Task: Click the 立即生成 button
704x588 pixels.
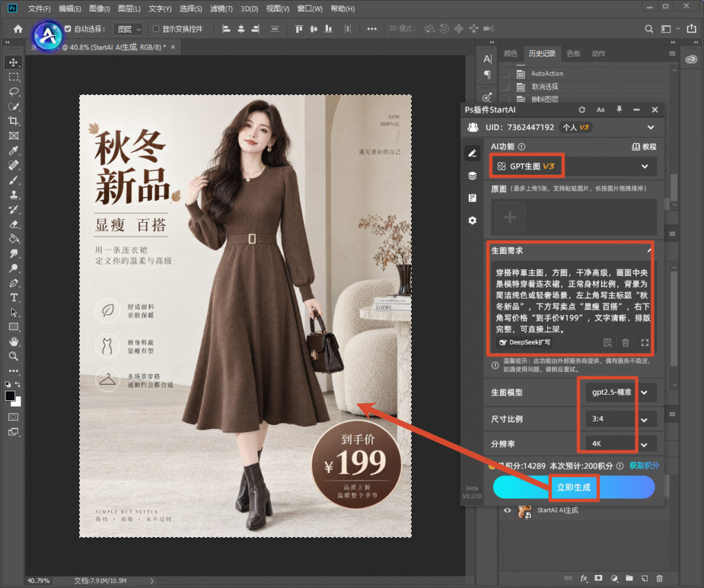Action: 574,488
